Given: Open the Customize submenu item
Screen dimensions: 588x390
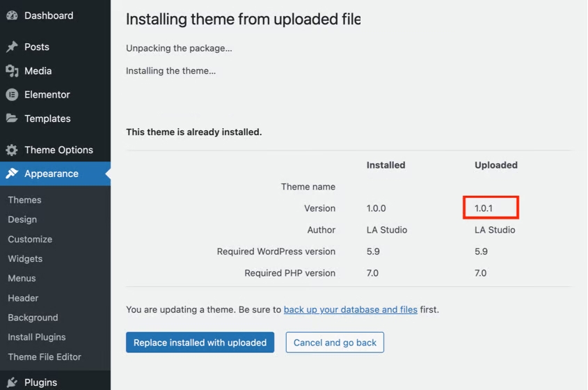Looking at the screenshot, I should 30,239.
